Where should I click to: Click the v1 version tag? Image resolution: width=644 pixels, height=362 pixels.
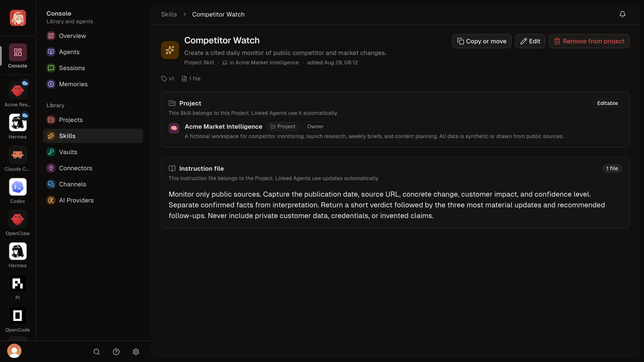168,79
